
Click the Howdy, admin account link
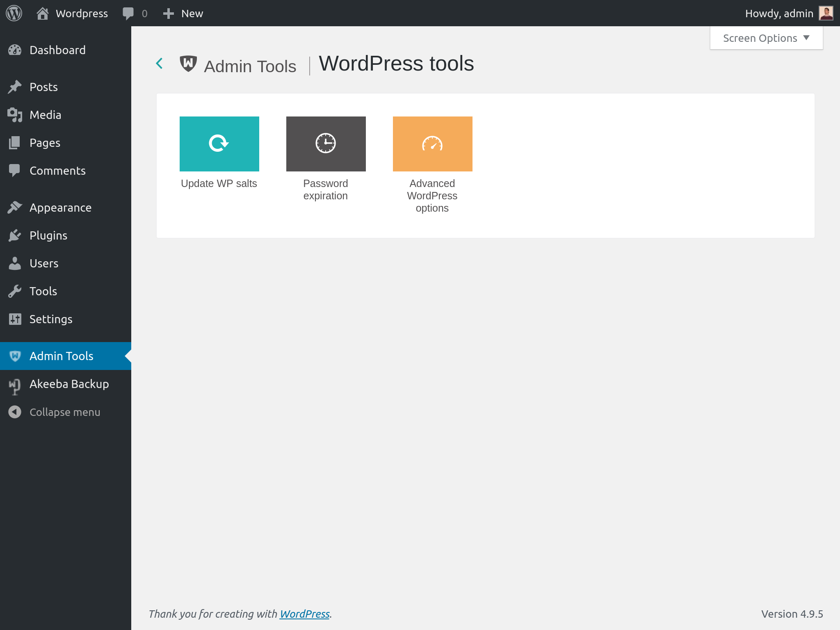[778, 14]
